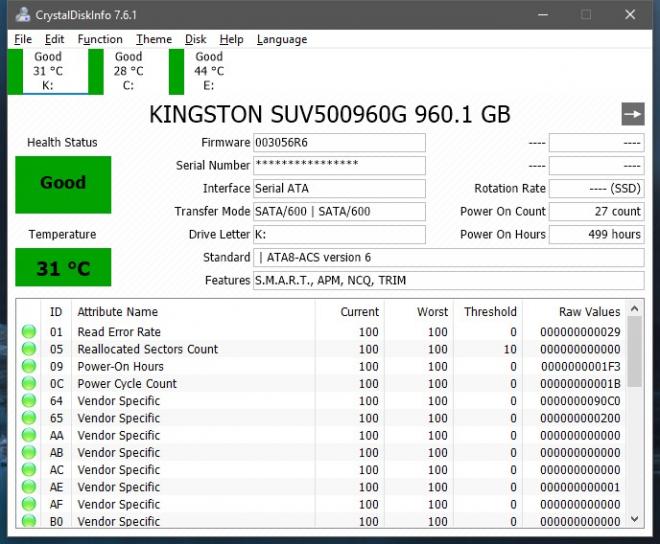Click the large 31 °C temperature button
The height and width of the screenshot is (544, 660).
click(63, 267)
